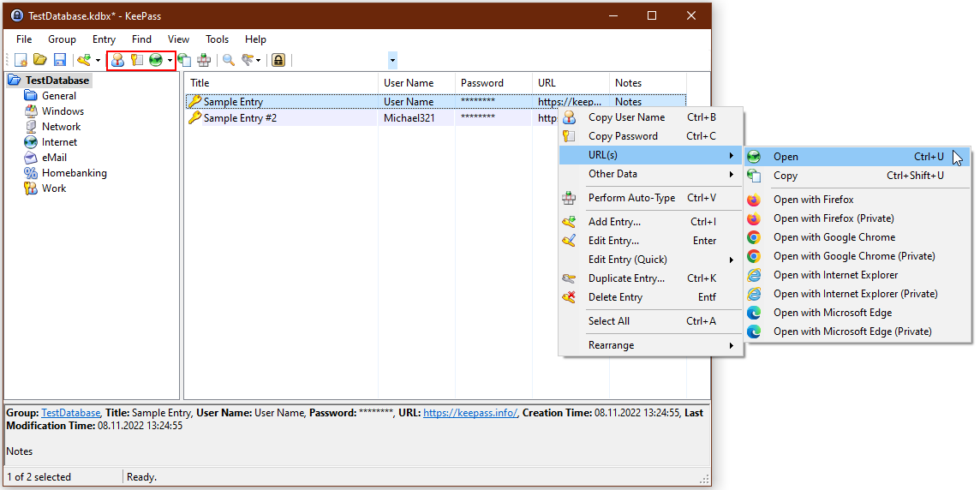Sort by the User Name column header

coord(416,82)
